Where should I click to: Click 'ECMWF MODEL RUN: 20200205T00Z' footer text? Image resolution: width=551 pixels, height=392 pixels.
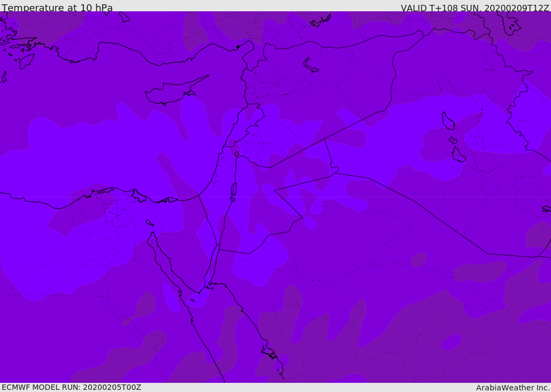(x=72, y=387)
